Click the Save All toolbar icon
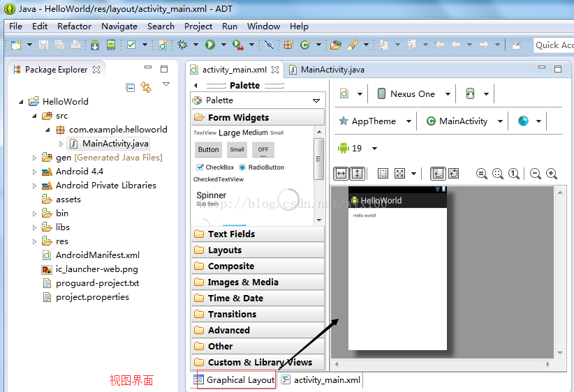The width and height of the screenshot is (574, 392). (59, 45)
